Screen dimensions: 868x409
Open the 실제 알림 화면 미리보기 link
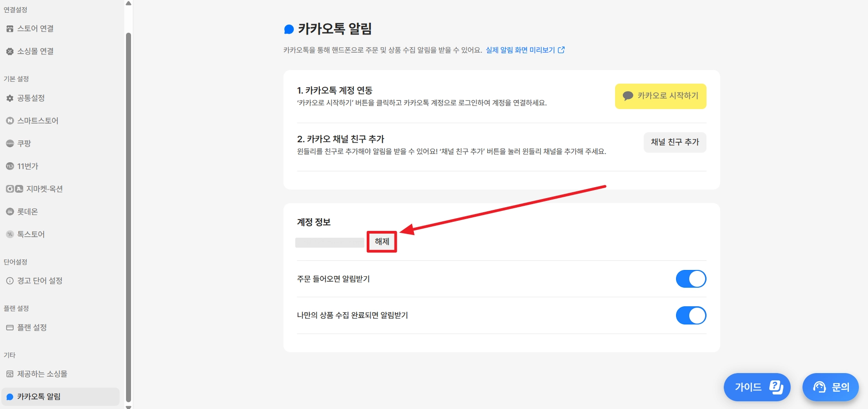(525, 50)
